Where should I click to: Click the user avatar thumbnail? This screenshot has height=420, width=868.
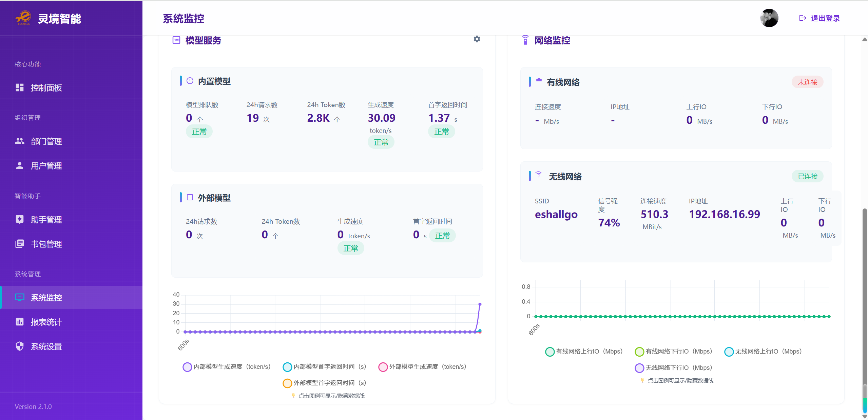(769, 18)
